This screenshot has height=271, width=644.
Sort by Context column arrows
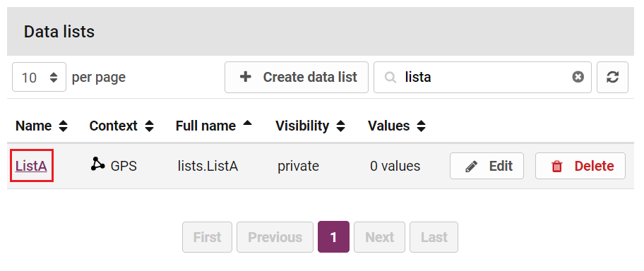point(149,126)
